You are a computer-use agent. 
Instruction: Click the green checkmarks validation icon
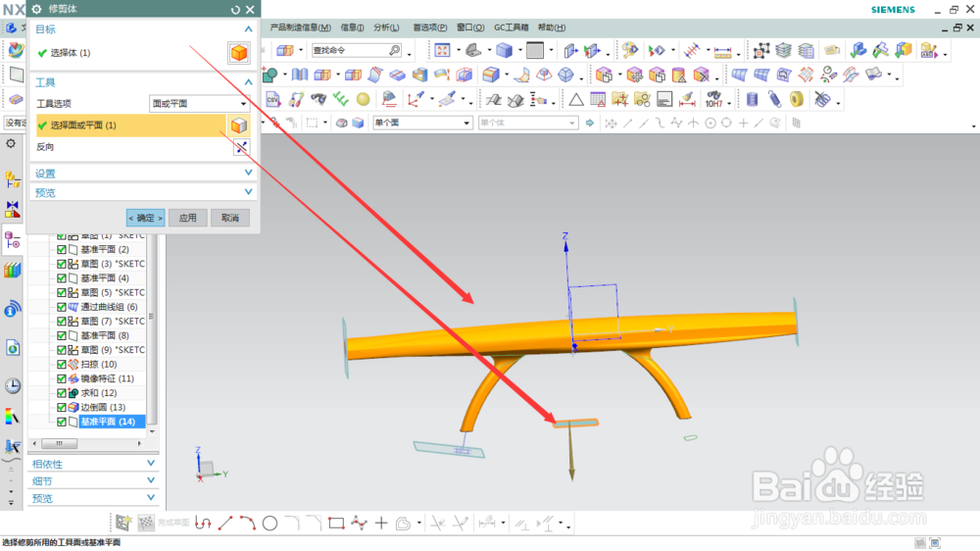click(341, 99)
